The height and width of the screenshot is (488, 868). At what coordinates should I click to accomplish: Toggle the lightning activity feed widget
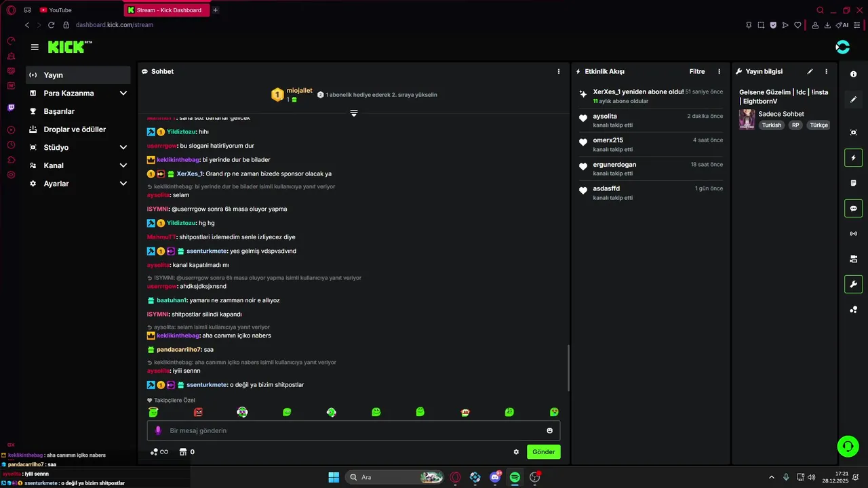tap(854, 158)
